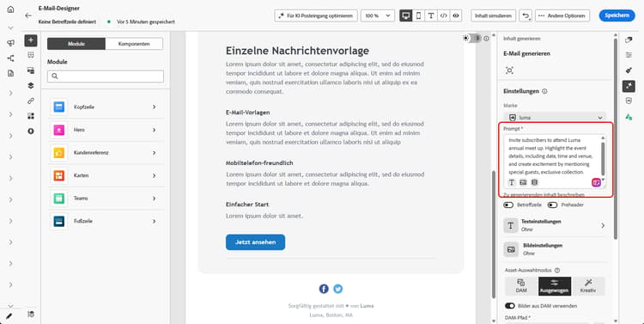Click the help icon next to Asset-Auswahlmodus

coord(557,270)
